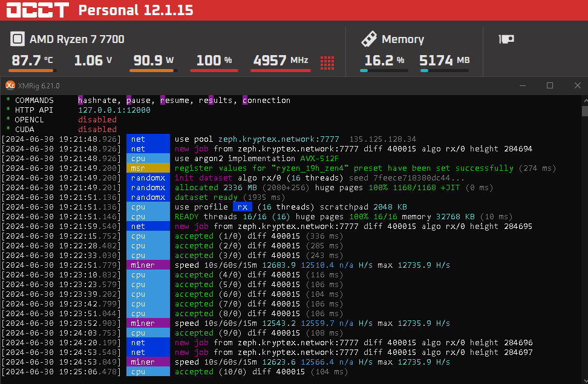Viewport: 588px width, 384px height.
Task: Click the red core grid icon
Action: (327, 62)
